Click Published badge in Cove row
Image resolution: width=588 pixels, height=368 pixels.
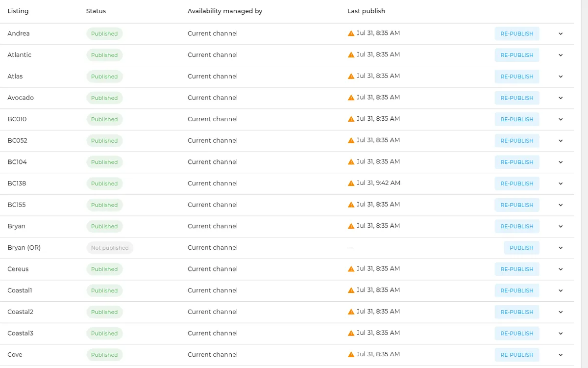point(104,355)
